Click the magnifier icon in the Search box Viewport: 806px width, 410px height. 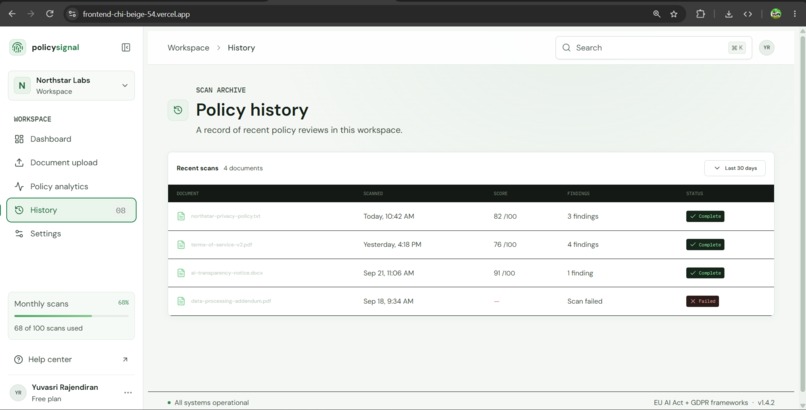click(x=566, y=48)
